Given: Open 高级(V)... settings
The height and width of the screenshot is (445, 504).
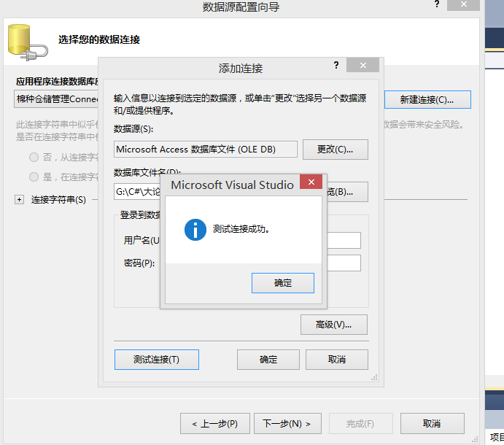Looking at the screenshot, I should [333, 325].
